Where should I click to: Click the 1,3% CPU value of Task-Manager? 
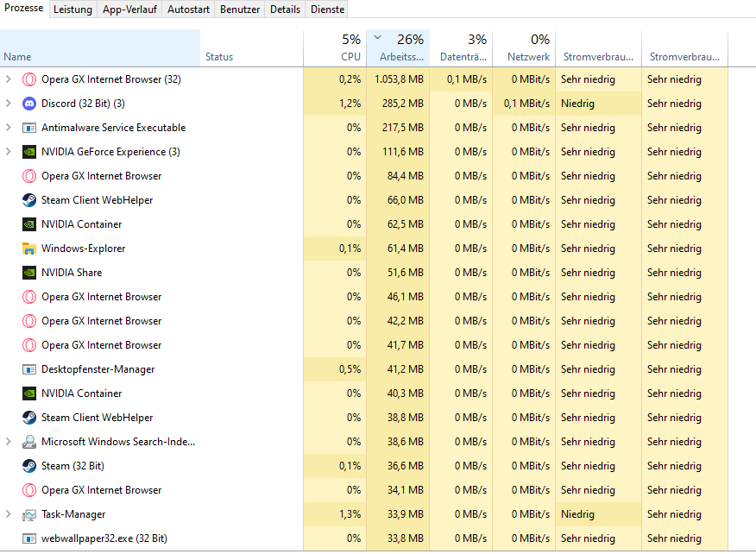(x=350, y=514)
